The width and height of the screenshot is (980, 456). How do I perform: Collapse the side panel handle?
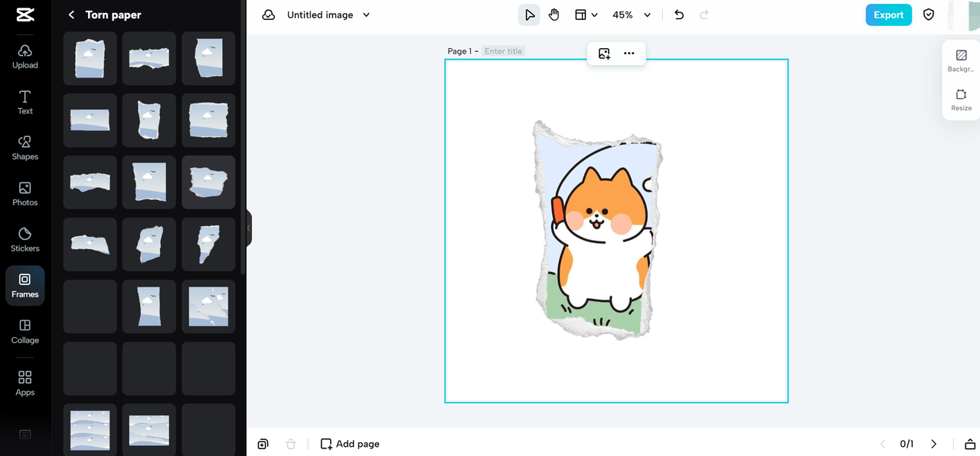click(x=248, y=228)
